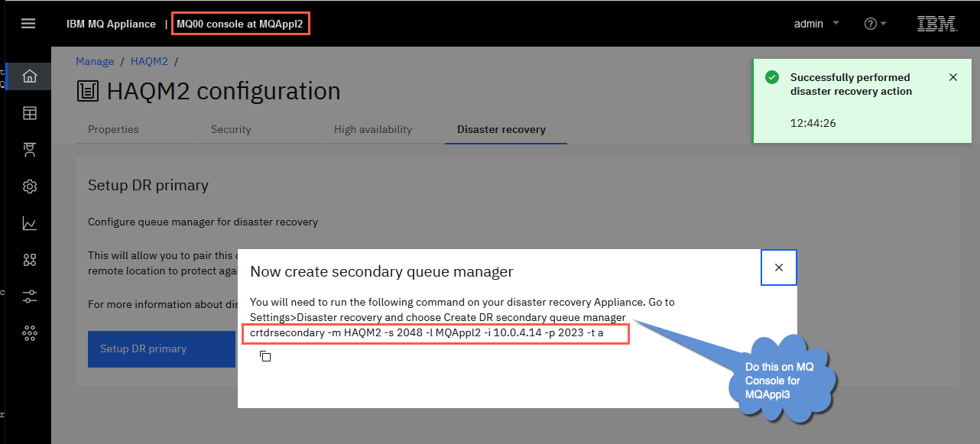This screenshot has width=980, height=444.
Task: Click the Setup DR primary section heading
Action: click(x=148, y=185)
